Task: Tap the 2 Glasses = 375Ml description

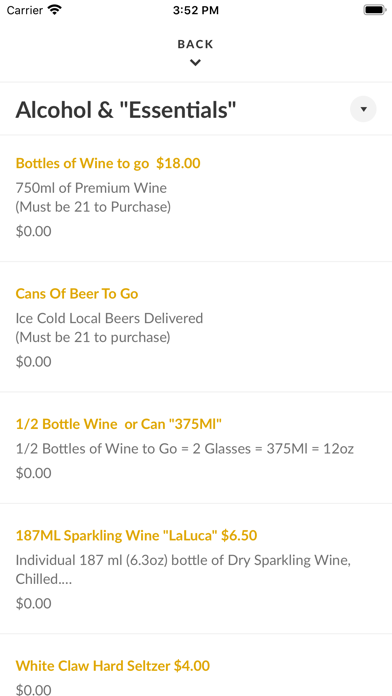Action: (185, 449)
